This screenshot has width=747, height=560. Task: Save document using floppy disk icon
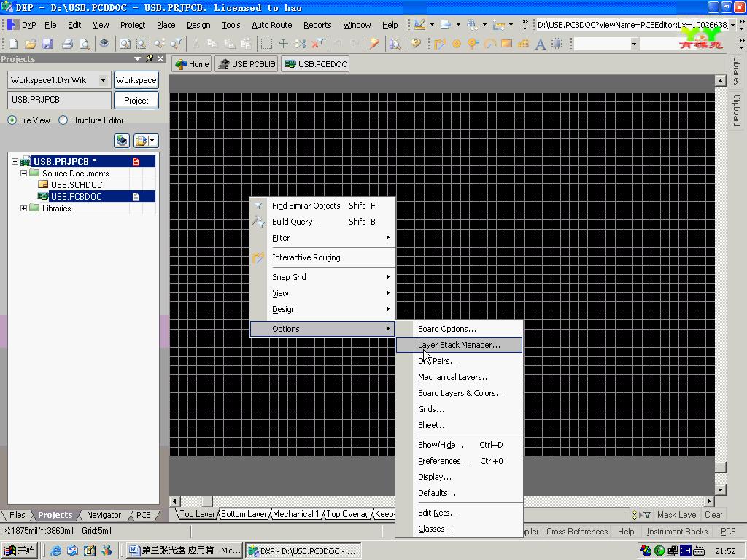click(x=47, y=44)
